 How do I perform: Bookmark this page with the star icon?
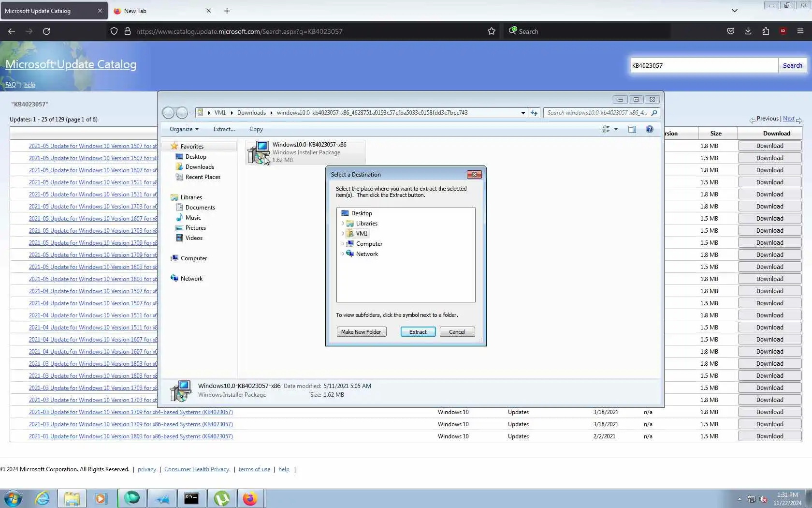(x=492, y=31)
